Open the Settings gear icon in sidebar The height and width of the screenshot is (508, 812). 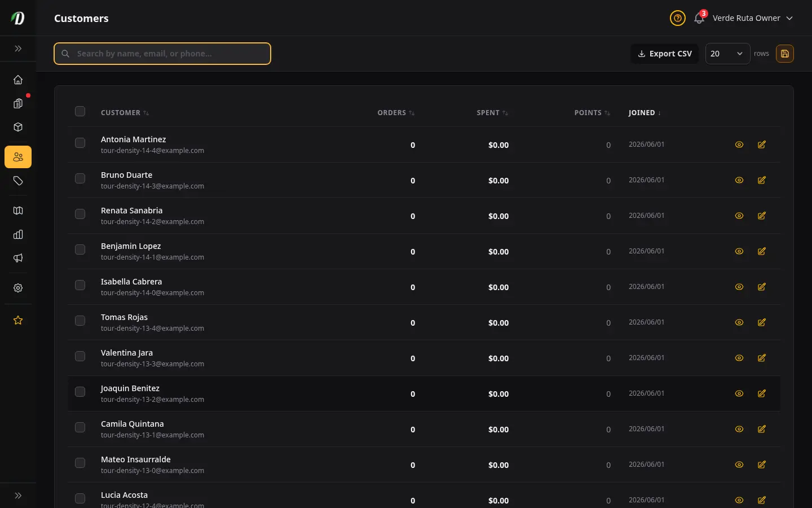click(x=18, y=288)
